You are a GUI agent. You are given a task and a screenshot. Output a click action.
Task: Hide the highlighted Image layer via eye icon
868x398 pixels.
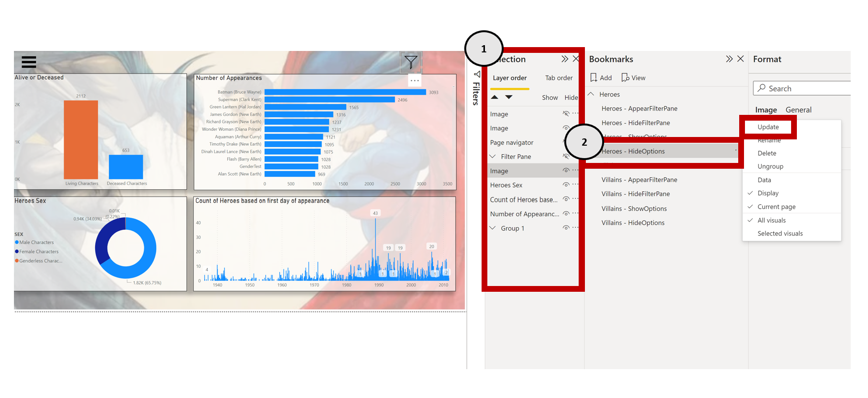click(566, 171)
